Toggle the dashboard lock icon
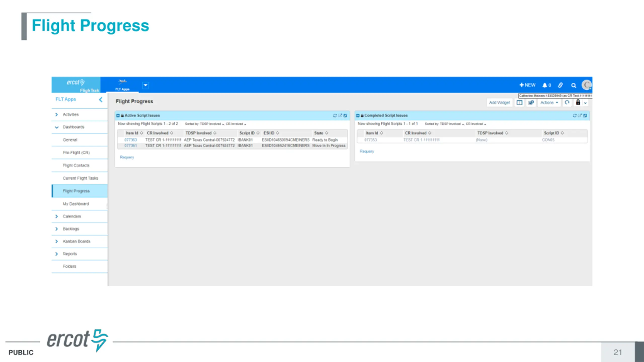The image size is (644, 362). 578,102
